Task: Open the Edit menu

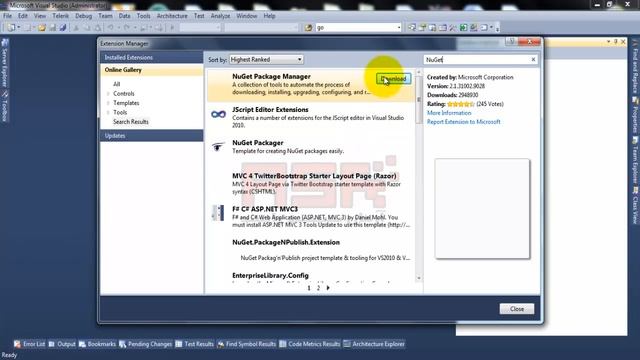Action: tap(22, 16)
